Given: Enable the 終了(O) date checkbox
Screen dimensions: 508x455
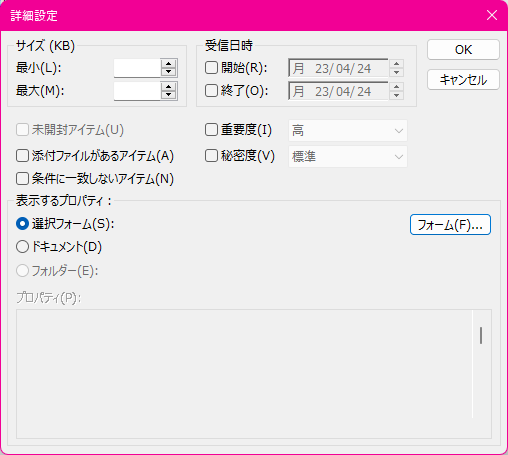Looking at the screenshot, I should pos(211,90).
